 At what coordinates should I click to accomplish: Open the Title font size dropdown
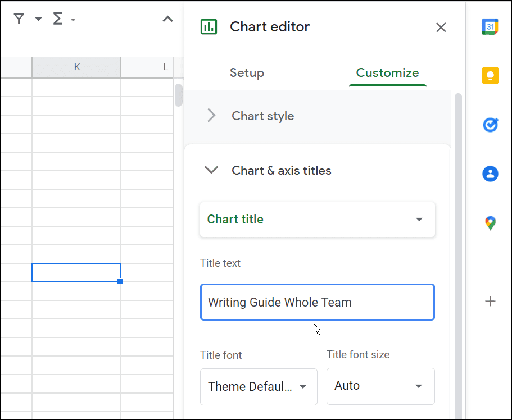tap(380, 386)
